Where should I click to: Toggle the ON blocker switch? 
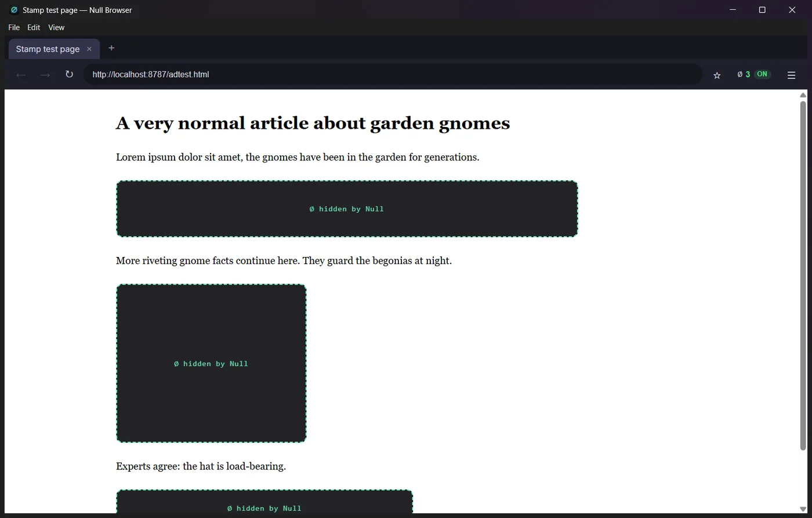pyautogui.click(x=762, y=74)
